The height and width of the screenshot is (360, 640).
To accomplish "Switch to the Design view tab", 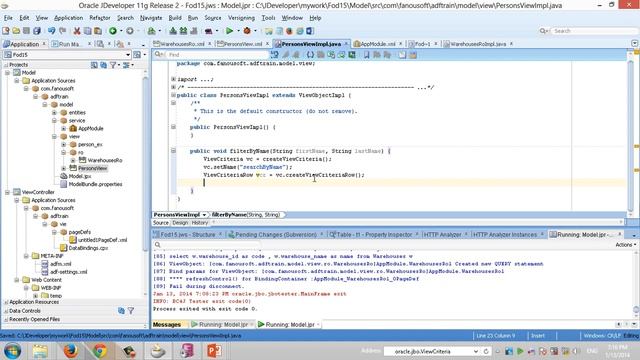I will pyautogui.click(x=180, y=223).
